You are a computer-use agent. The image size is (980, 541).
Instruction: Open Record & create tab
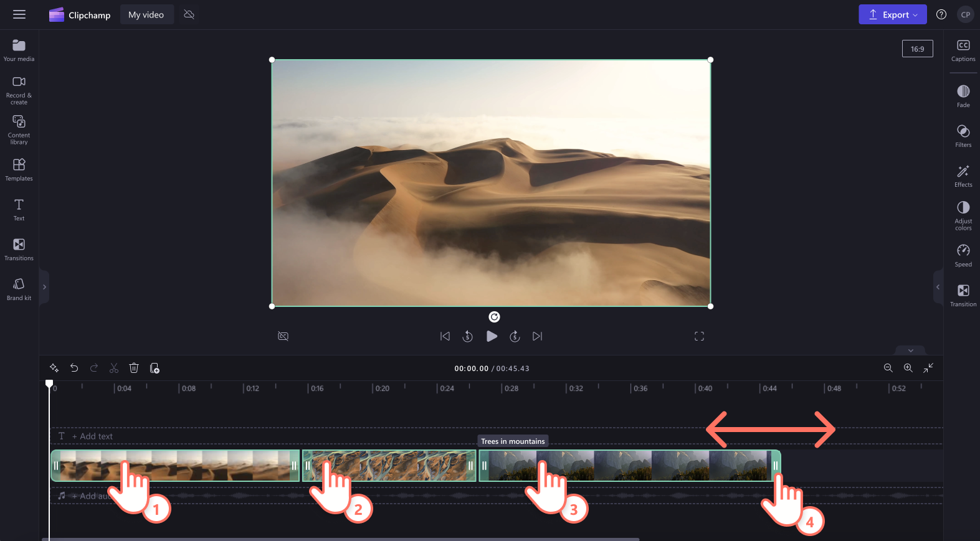(19, 90)
